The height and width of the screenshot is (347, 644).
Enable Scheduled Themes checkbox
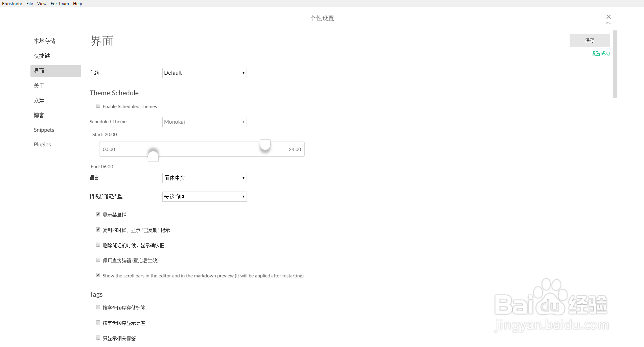click(x=98, y=106)
